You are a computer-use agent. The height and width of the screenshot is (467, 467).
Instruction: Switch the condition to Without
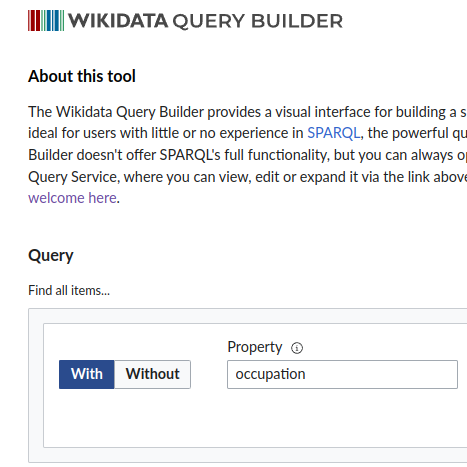(153, 374)
